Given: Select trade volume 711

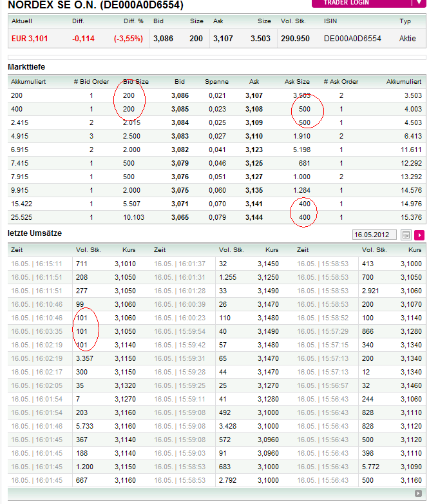Looking at the screenshot, I should click(x=82, y=264).
